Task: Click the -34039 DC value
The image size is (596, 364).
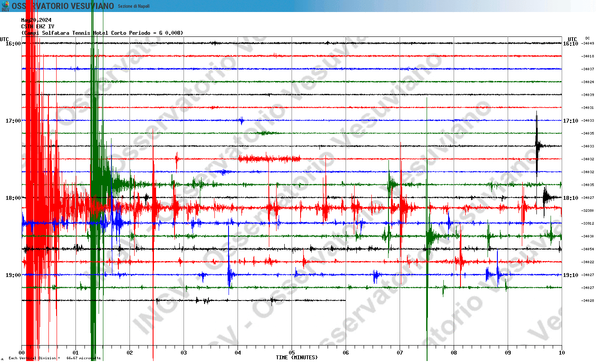Action: point(588,95)
